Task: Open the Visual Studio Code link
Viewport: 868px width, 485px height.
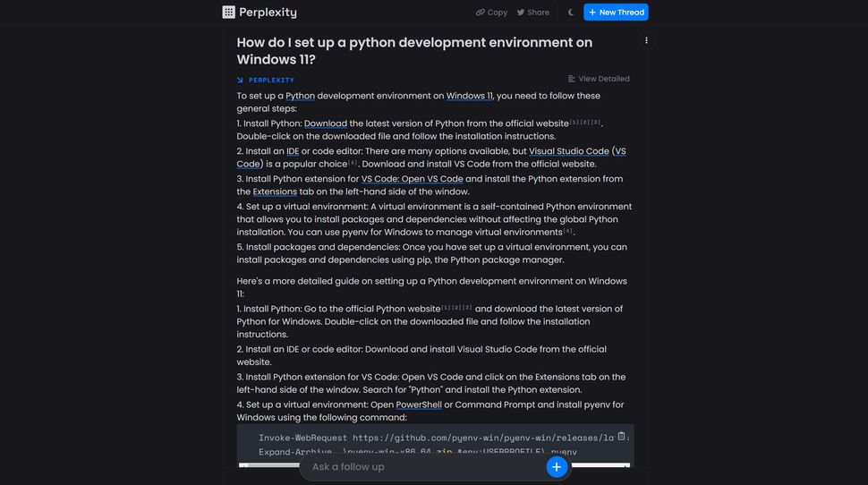Action: (x=568, y=151)
